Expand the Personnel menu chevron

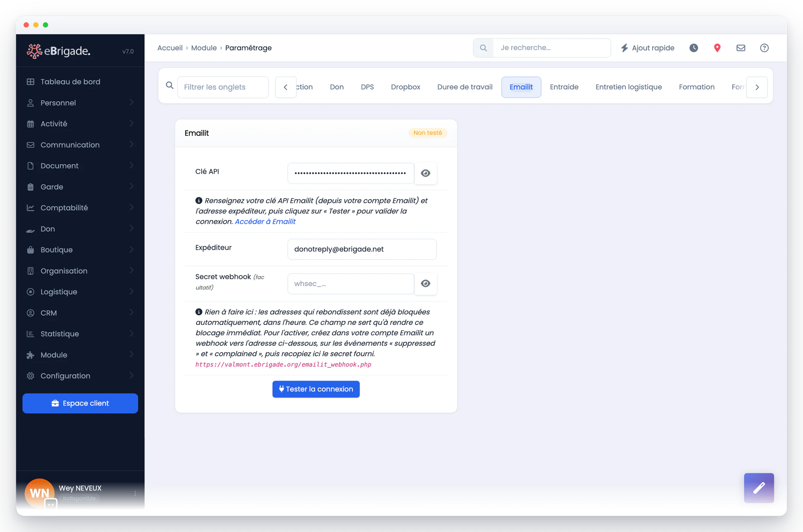pos(131,103)
